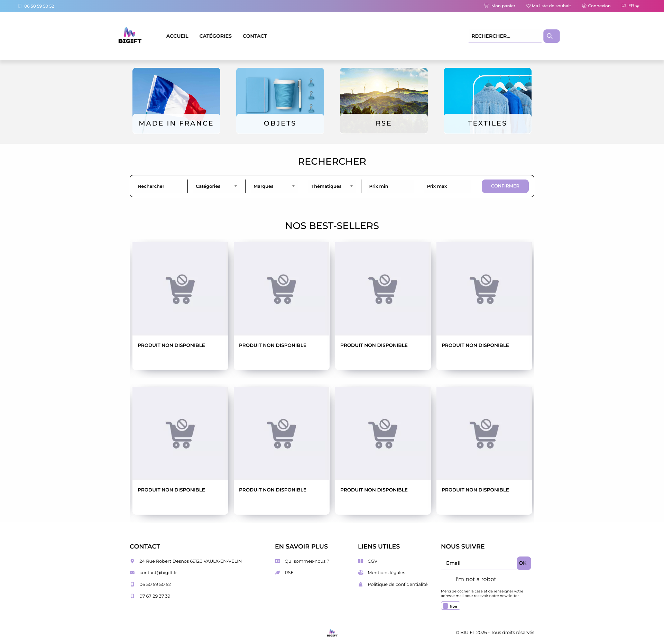This screenshot has width=664, height=644.
Task: Open CONTACT in the main menu
Action: click(255, 36)
